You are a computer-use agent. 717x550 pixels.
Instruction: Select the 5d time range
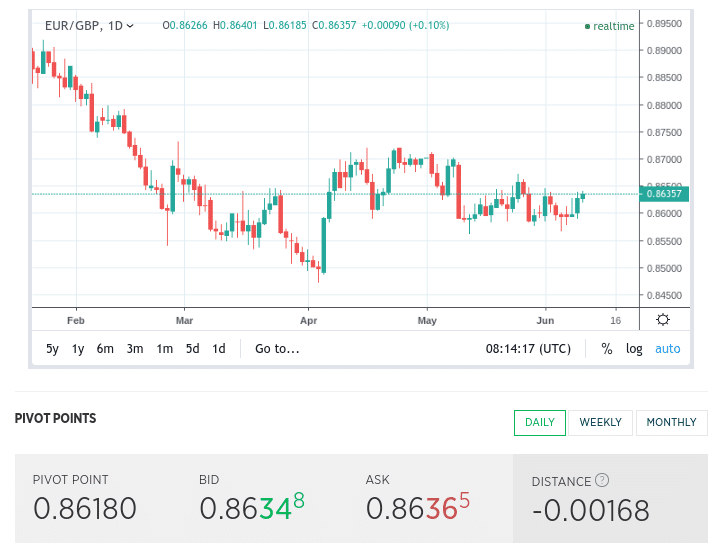click(192, 349)
